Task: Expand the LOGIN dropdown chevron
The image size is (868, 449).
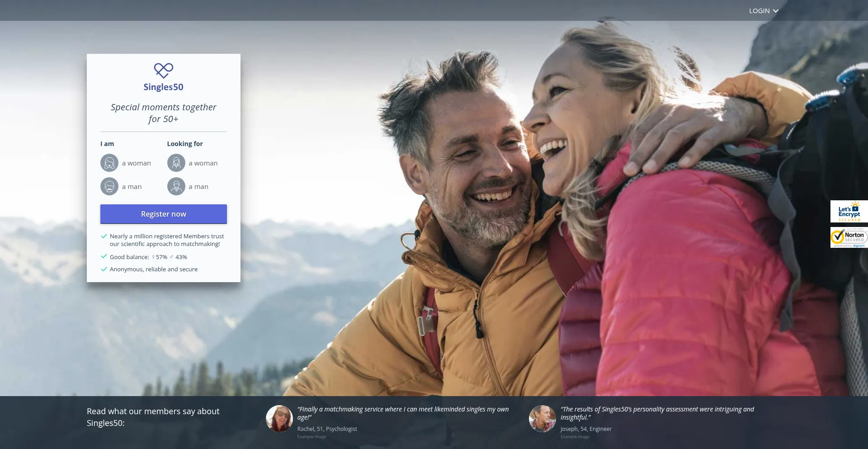Action: 776,11
